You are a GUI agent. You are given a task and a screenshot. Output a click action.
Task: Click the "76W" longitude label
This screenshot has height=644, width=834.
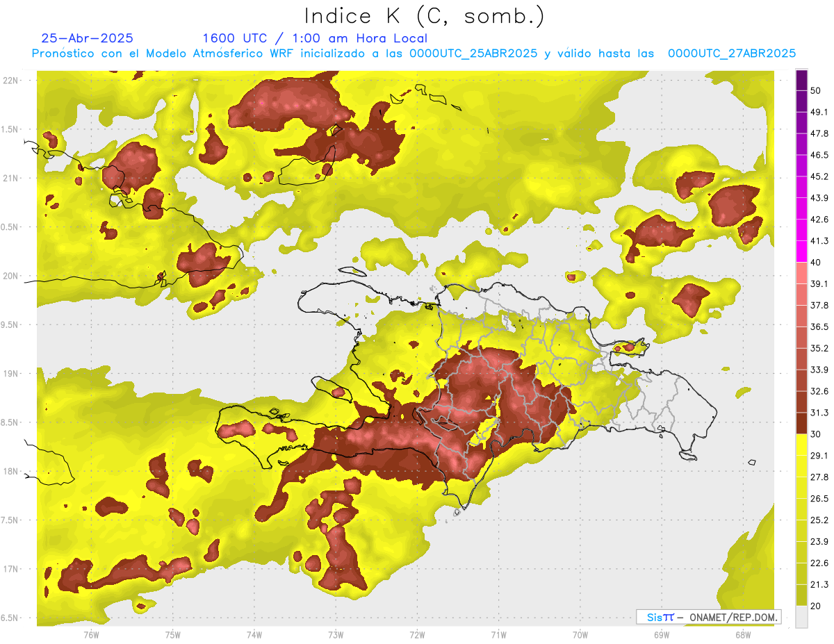click(91, 635)
